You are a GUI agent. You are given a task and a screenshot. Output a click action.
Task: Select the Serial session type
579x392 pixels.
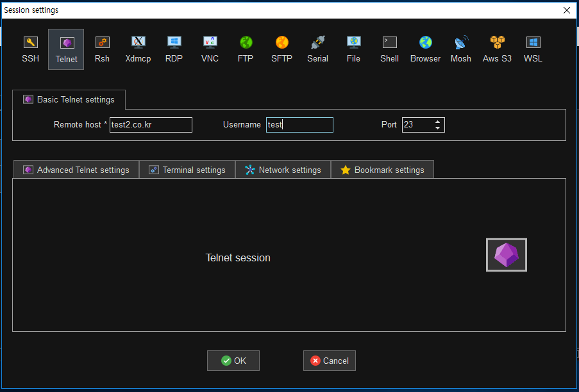point(317,49)
